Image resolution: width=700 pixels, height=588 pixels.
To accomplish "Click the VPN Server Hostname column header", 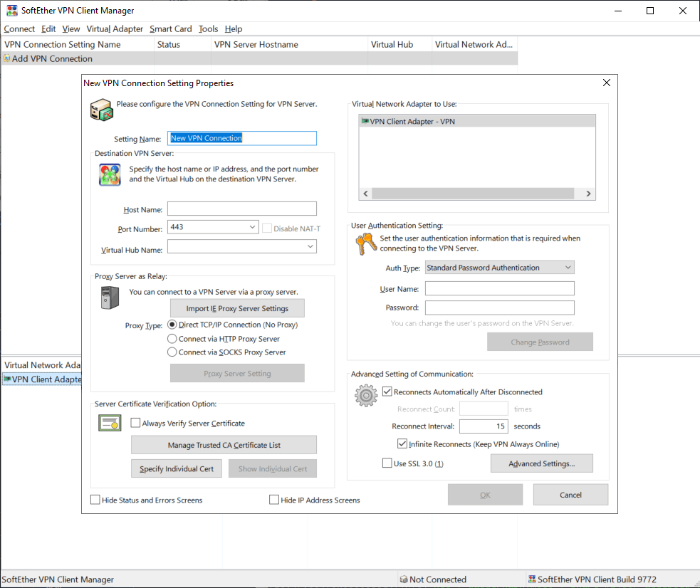I will pos(289,45).
